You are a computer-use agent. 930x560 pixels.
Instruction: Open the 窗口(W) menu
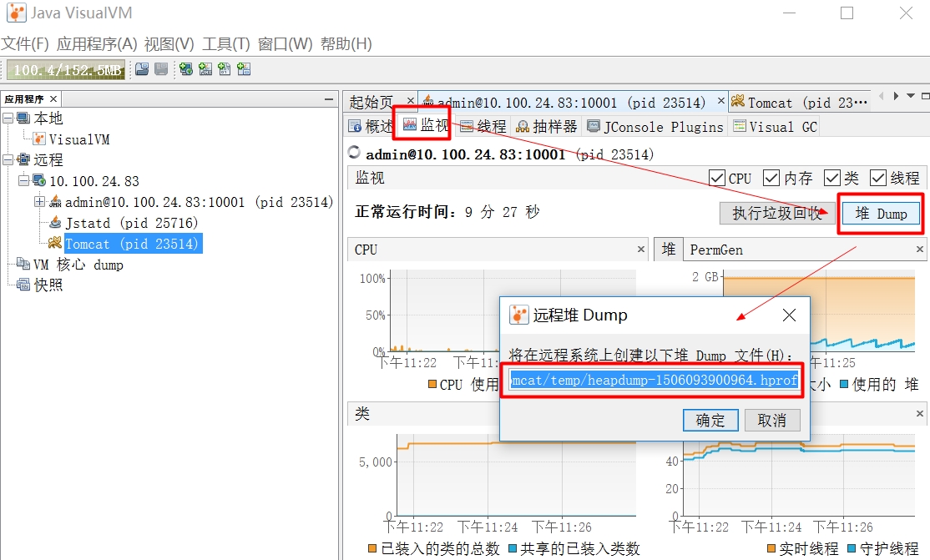click(285, 44)
